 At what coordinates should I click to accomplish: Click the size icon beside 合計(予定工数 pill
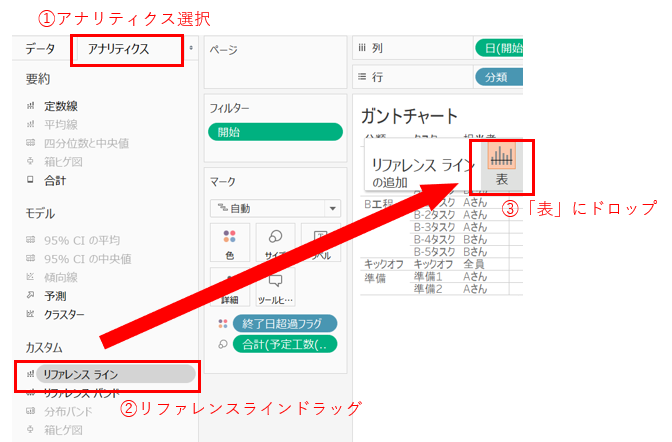(x=223, y=344)
